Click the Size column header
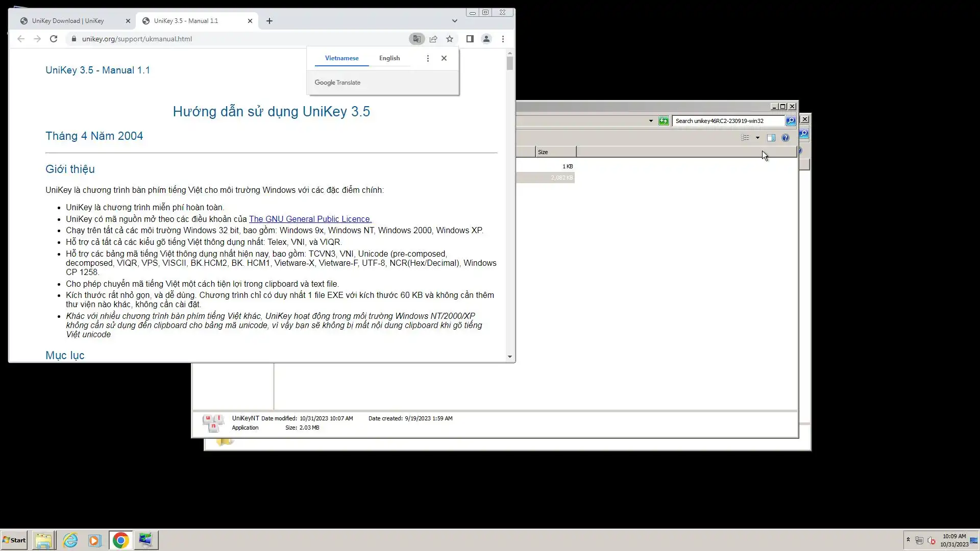The width and height of the screenshot is (980, 551). pos(555,152)
